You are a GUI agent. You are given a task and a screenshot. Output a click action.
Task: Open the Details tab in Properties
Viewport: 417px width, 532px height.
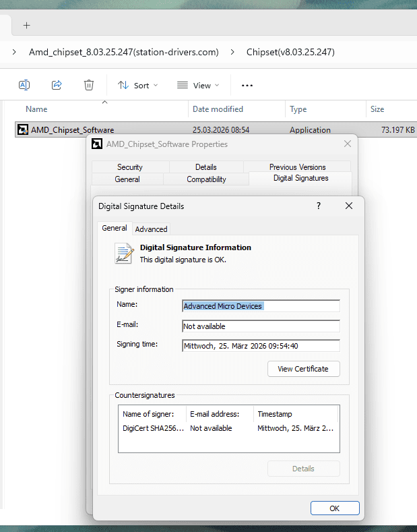pyautogui.click(x=205, y=167)
